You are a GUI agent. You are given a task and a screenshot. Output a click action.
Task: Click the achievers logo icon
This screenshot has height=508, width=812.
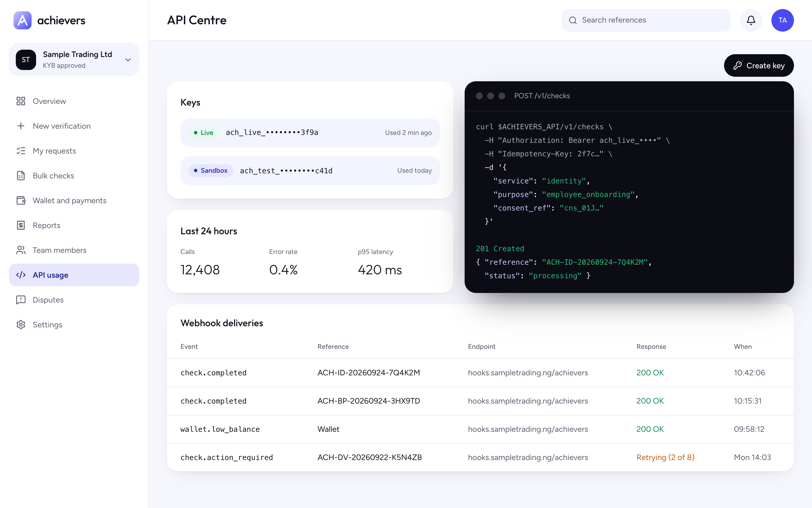pyautogui.click(x=23, y=20)
